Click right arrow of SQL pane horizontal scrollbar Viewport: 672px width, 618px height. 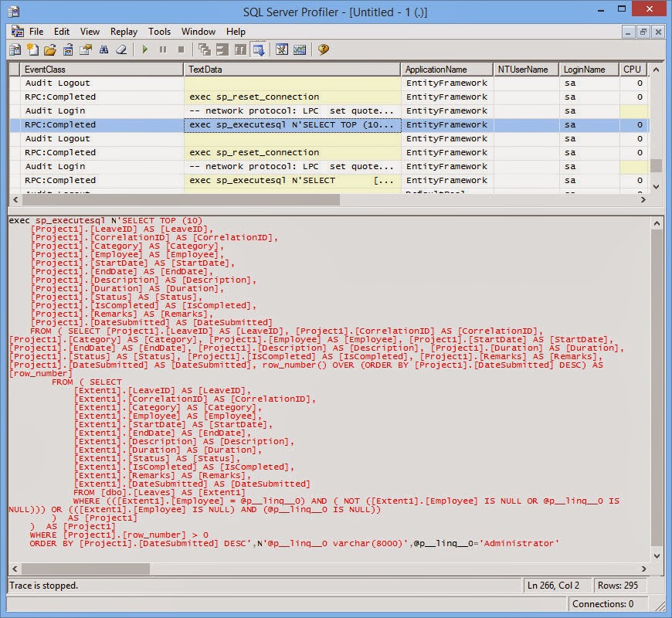643,569
